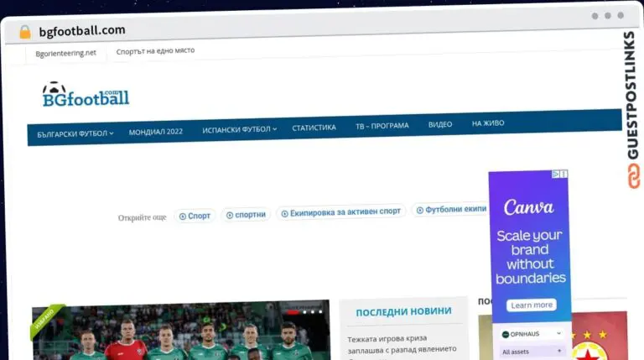Click the Екипировка за активен спорт suggestion
Viewport: 644px width, 360px height.
(341, 212)
